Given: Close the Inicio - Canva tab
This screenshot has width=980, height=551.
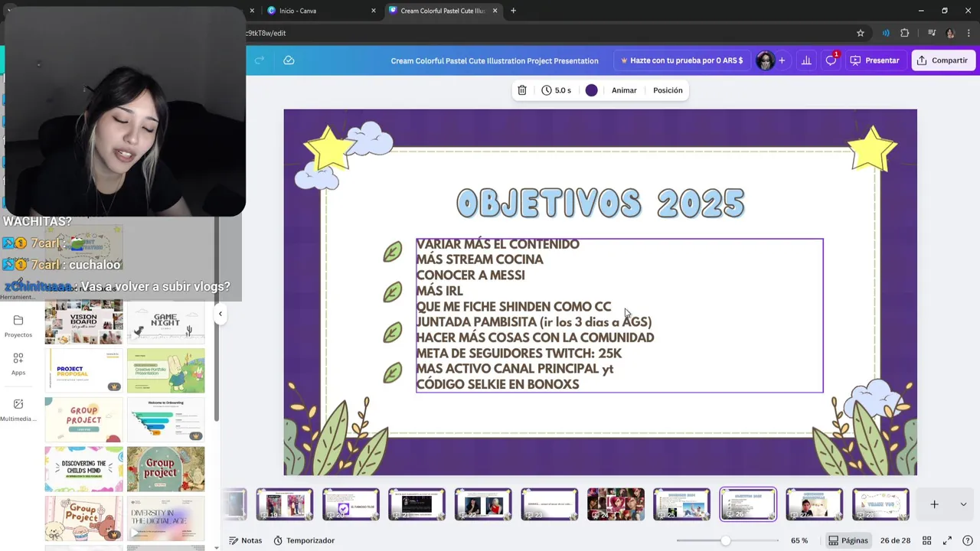Looking at the screenshot, I should (x=374, y=11).
